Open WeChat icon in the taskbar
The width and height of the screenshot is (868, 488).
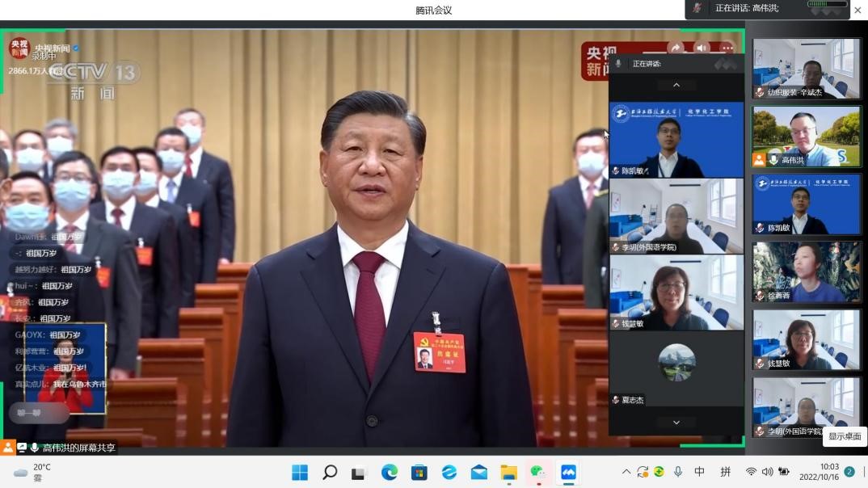538,472
